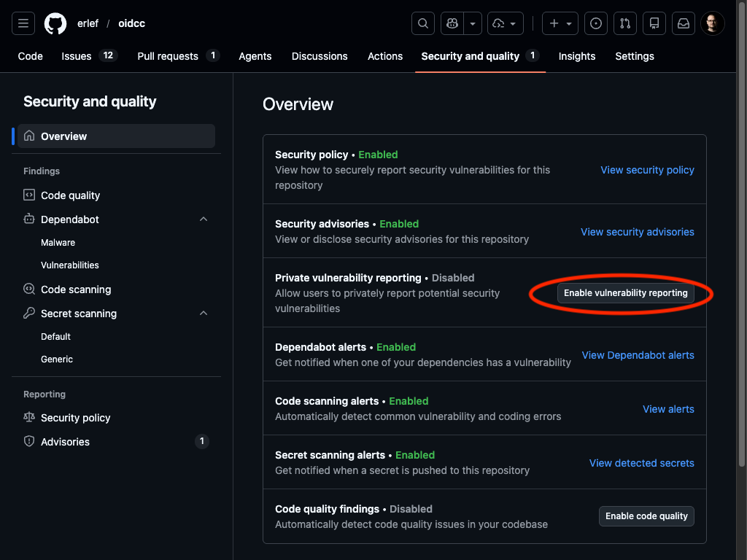Collapse the Dependabot section chevron

pyautogui.click(x=204, y=219)
